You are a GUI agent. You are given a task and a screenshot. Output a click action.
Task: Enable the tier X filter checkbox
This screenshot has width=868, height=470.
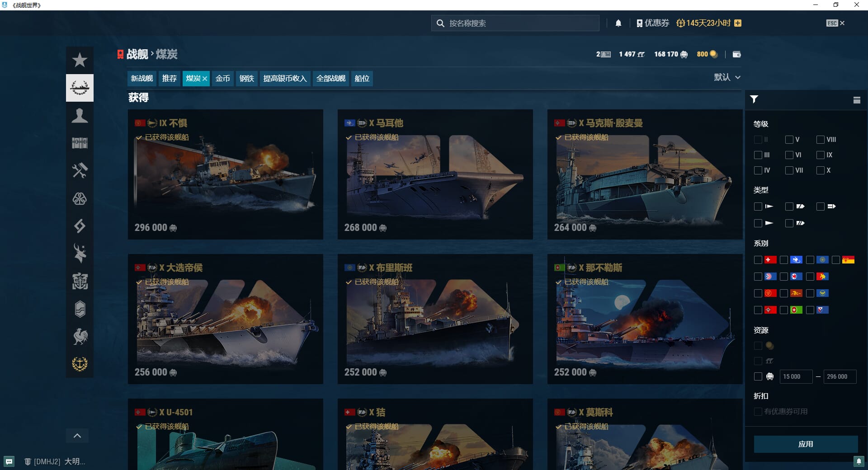pos(821,170)
